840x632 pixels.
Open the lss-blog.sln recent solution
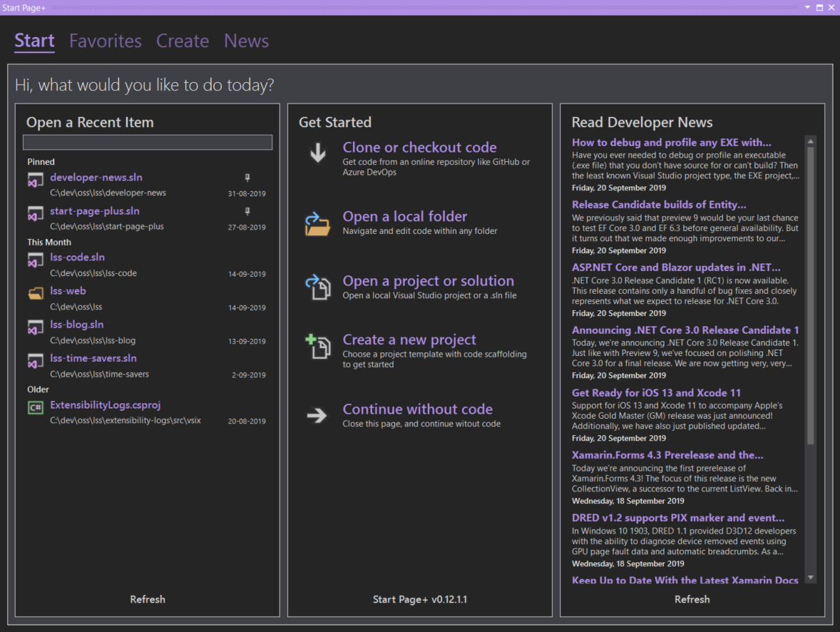[76, 325]
